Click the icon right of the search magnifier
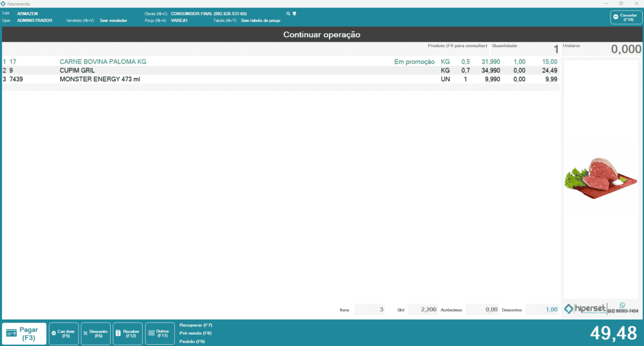This screenshot has height=346, width=644. pyautogui.click(x=294, y=13)
